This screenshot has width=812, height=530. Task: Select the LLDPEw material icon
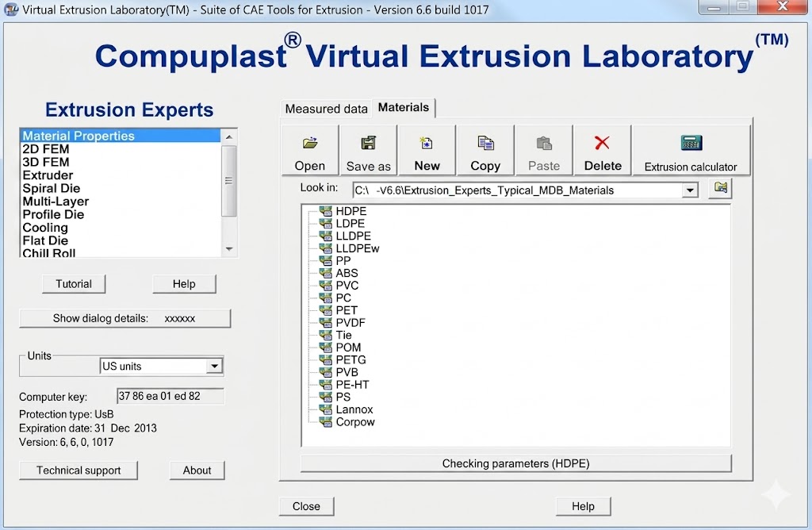click(x=326, y=248)
